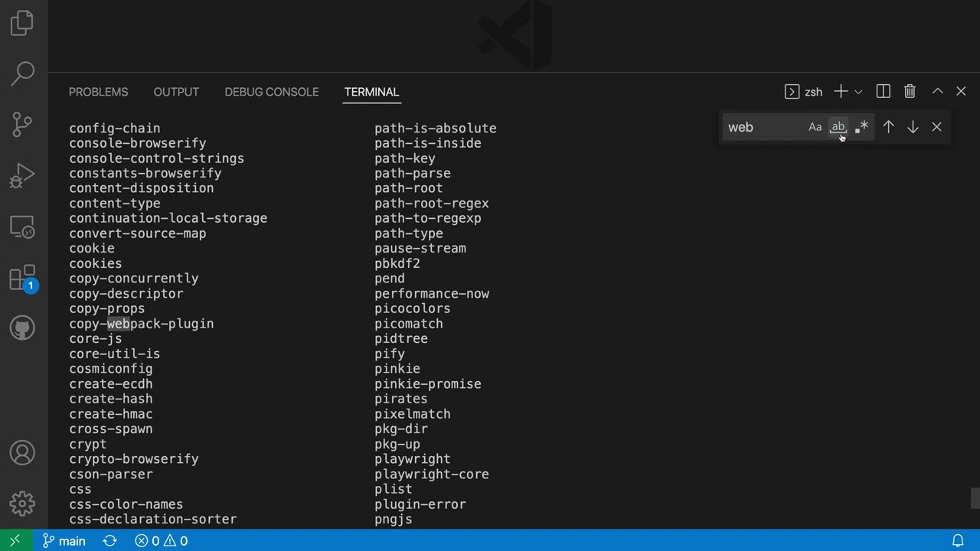This screenshot has width=980, height=551.
Task: Click pidtree in terminal output
Action: [x=401, y=339]
